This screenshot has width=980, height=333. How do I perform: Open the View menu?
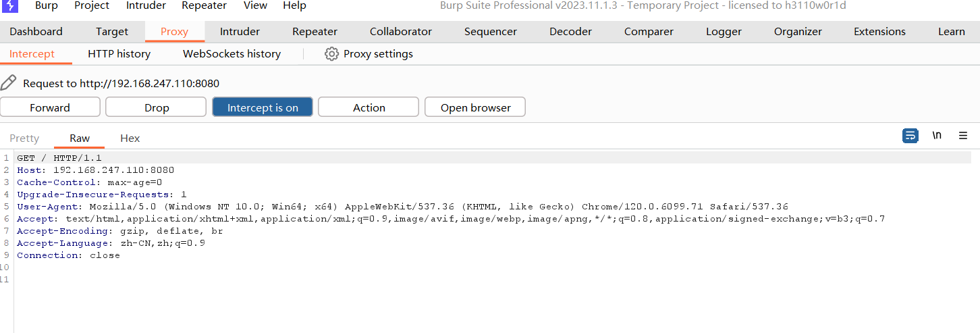point(255,5)
